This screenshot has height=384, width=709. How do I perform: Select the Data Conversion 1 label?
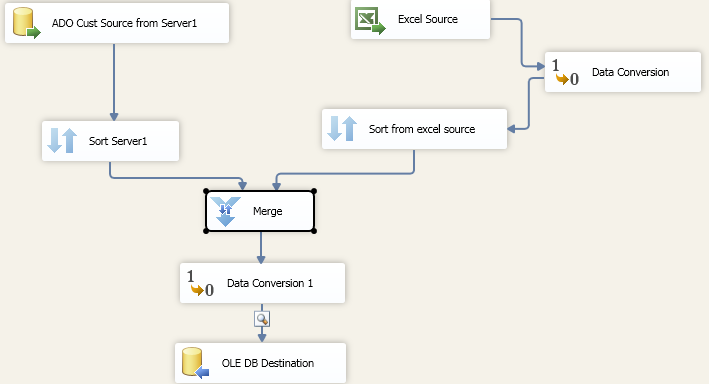click(x=269, y=283)
